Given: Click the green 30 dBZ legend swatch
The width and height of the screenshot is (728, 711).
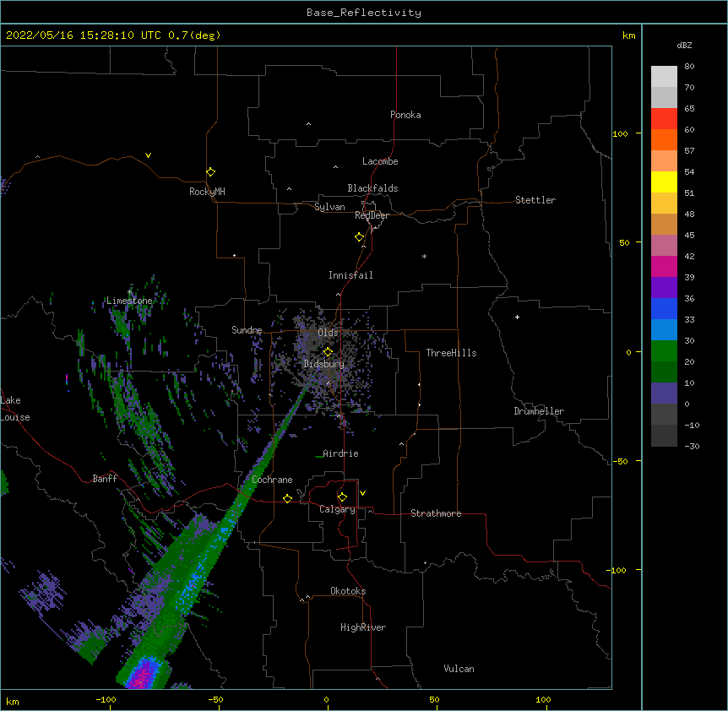Looking at the screenshot, I should click(664, 351).
